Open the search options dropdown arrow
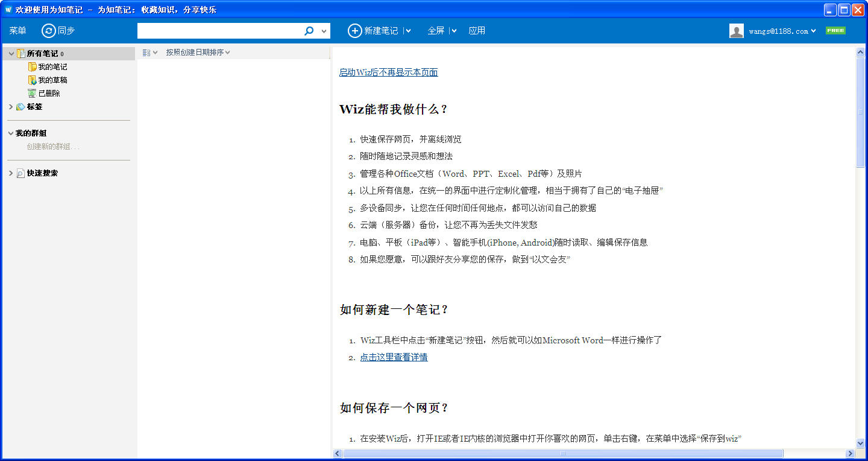This screenshot has width=868, height=461. pos(324,31)
